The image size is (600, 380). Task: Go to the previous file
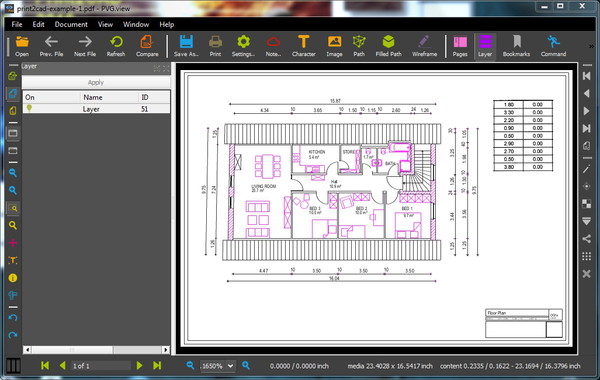(x=51, y=46)
